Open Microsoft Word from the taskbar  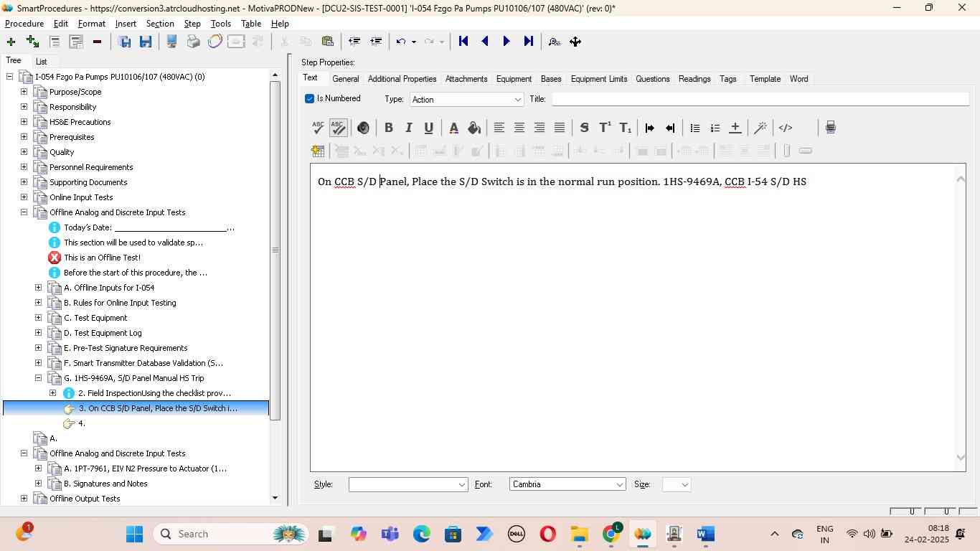(706, 534)
